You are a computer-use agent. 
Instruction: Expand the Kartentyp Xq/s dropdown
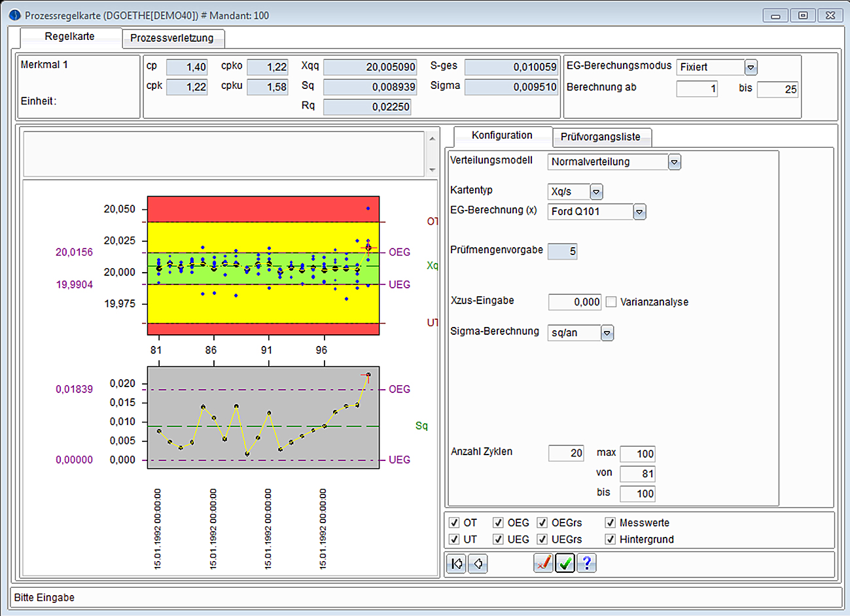coord(596,192)
